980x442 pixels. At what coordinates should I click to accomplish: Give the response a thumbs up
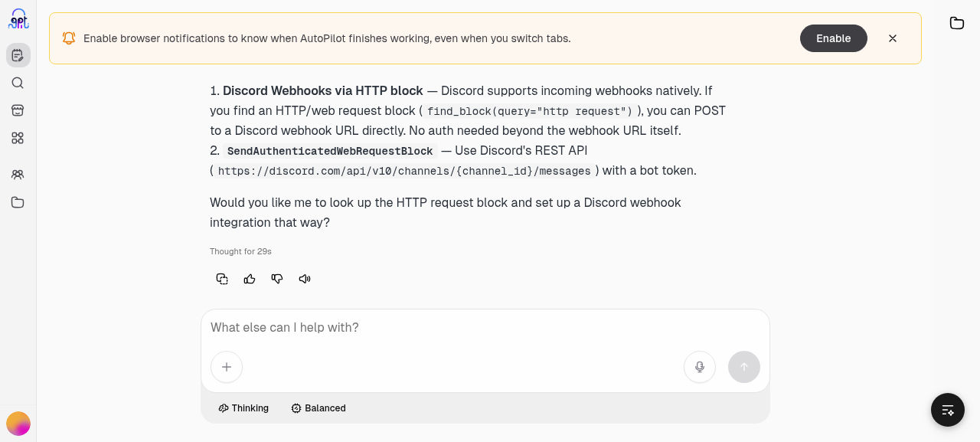coord(250,279)
